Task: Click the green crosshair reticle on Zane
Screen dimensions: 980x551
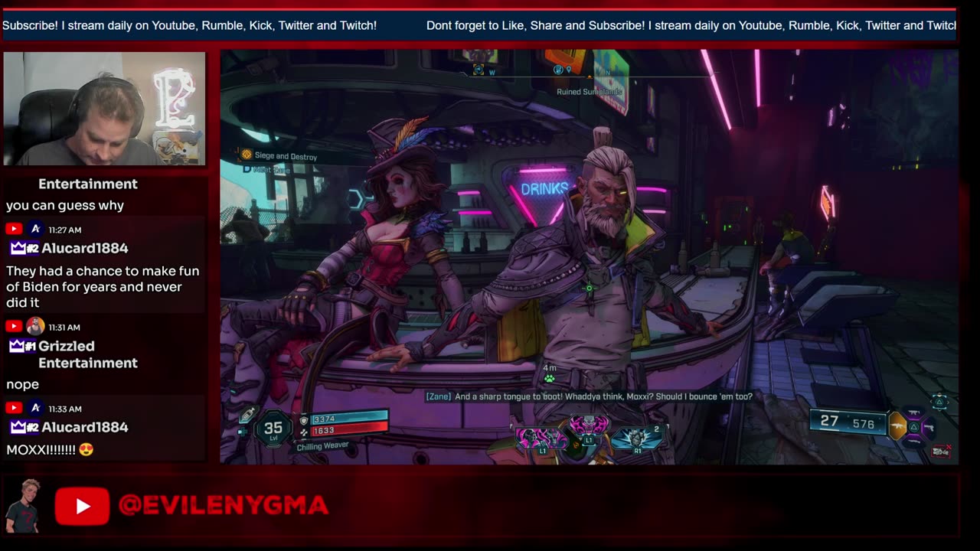Action: pyautogui.click(x=589, y=289)
